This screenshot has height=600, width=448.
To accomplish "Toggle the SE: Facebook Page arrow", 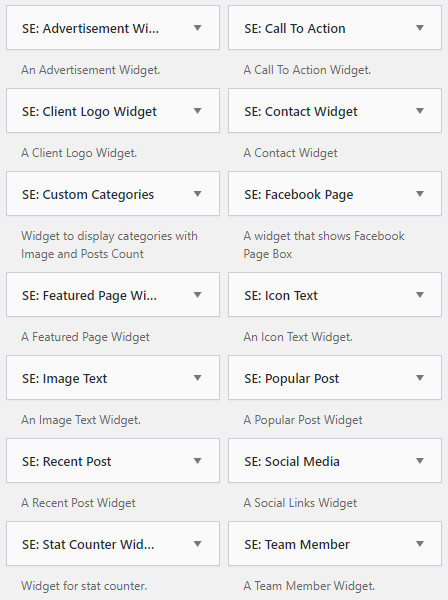I will click(x=420, y=194).
